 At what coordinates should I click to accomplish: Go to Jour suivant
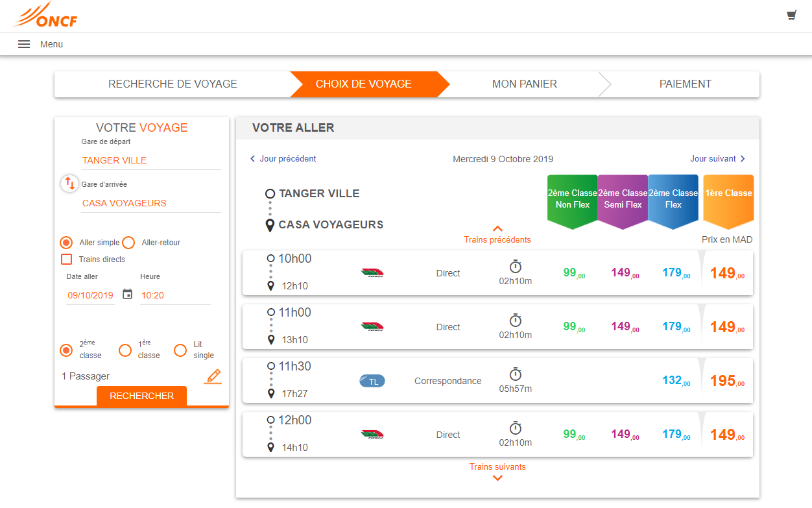pos(718,159)
